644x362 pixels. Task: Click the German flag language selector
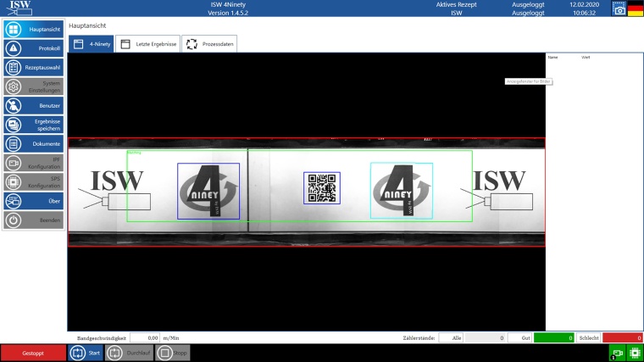coord(635,8)
